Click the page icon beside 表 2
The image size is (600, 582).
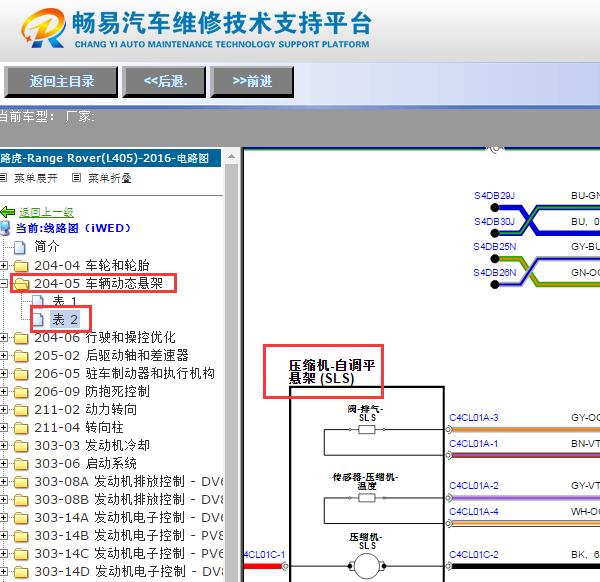click(x=38, y=320)
